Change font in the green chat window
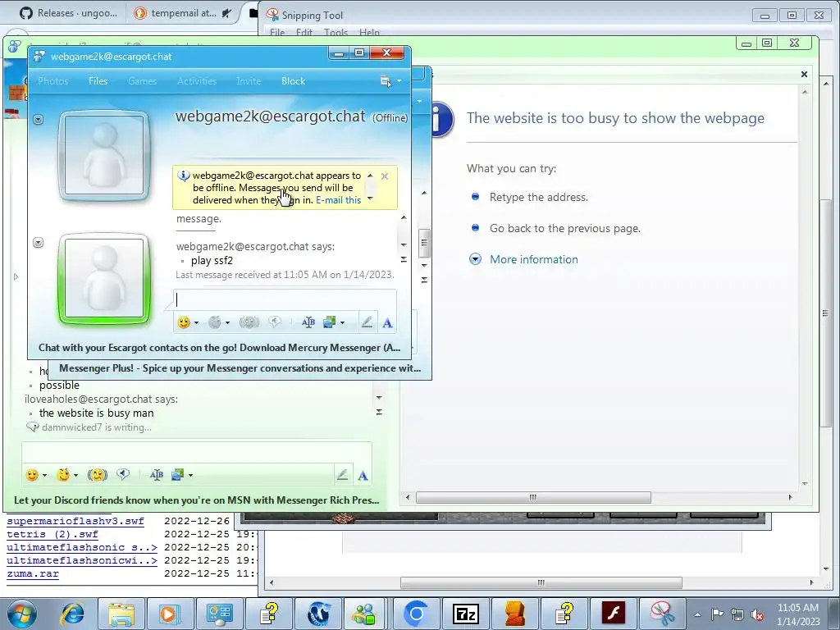This screenshot has height=630, width=840. click(x=157, y=475)
